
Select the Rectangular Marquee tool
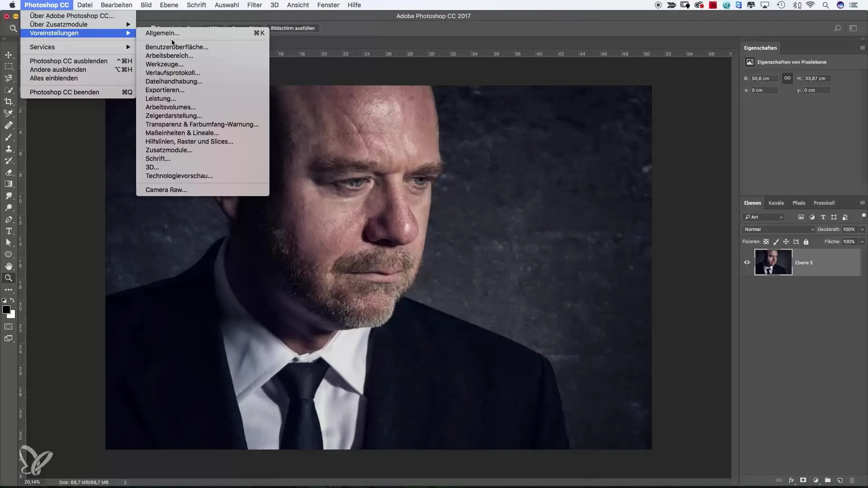click(9, 66)
